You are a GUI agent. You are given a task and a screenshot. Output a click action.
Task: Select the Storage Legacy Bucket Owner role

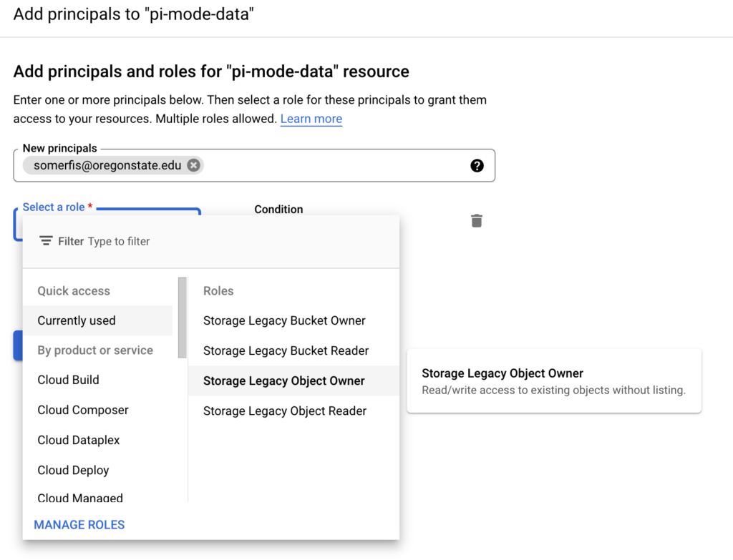293,320
